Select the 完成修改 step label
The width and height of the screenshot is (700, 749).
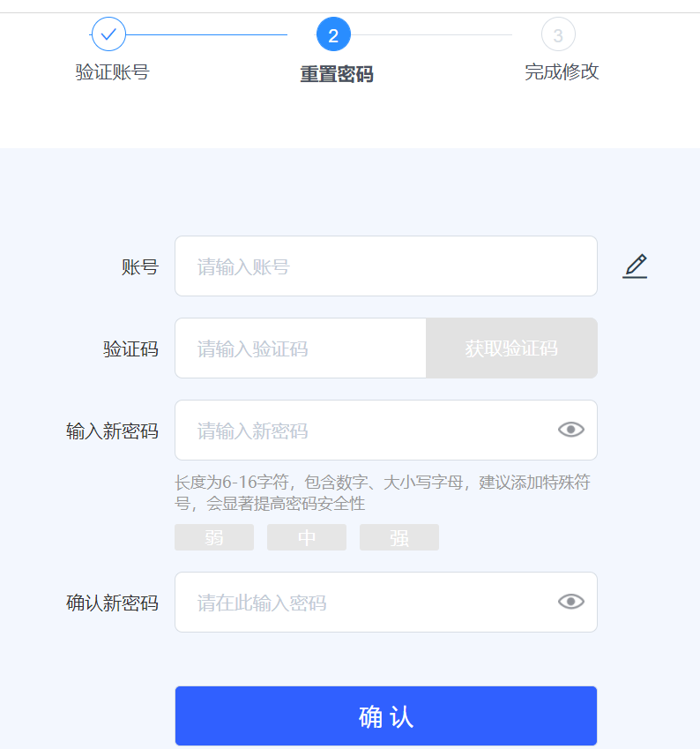(x=562, y=72)
